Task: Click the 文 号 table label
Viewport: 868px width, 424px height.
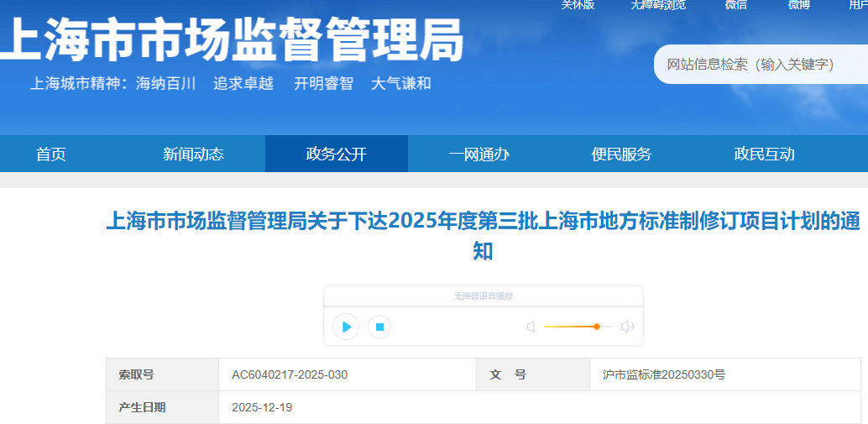Action: coord(508,374)
